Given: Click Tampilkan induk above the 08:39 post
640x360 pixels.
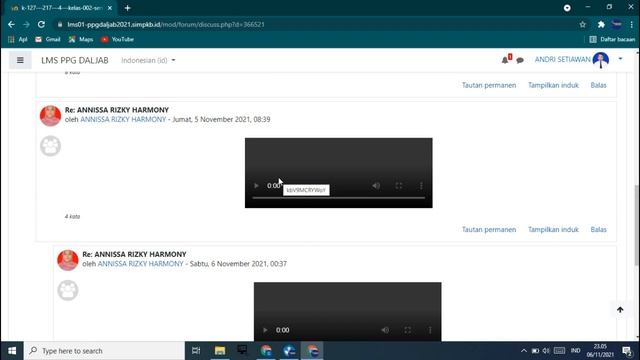Looking at the screenshot, I should [553, 85].
